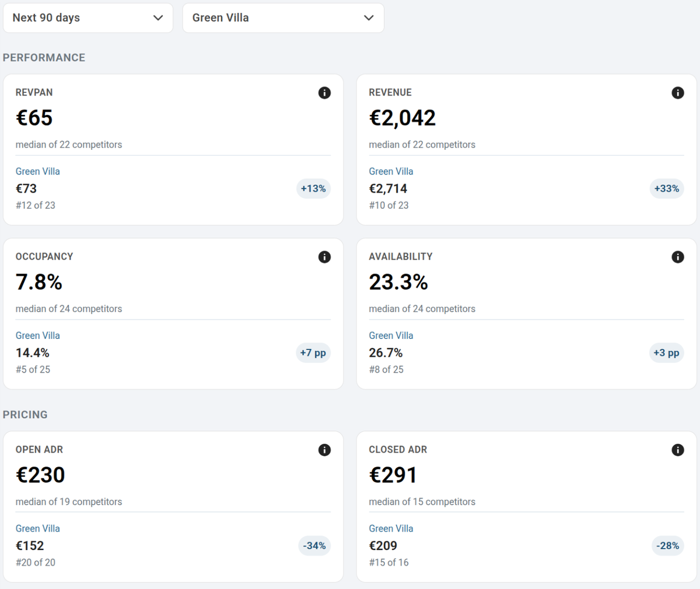Click the 26.7% Green Villa availability value
Viewport: 700px width, 589px height.
coord(386,353)
